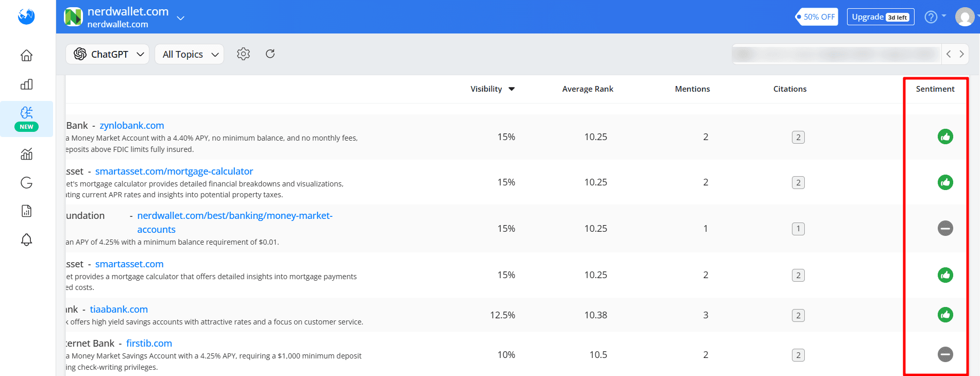Viewport: 980px width, 376px height.
Task: Click neutral sentiment icon for nerdwallet.com row
Action: click(945, 228)
